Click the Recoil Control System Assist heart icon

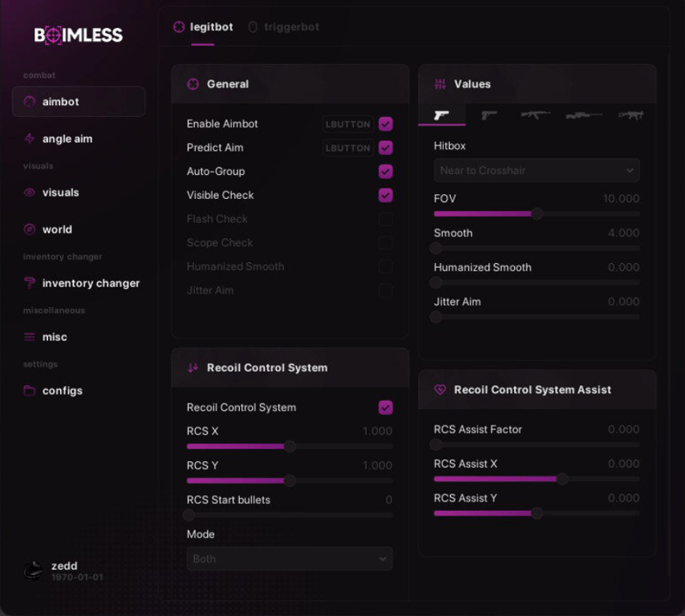[440, 389]
